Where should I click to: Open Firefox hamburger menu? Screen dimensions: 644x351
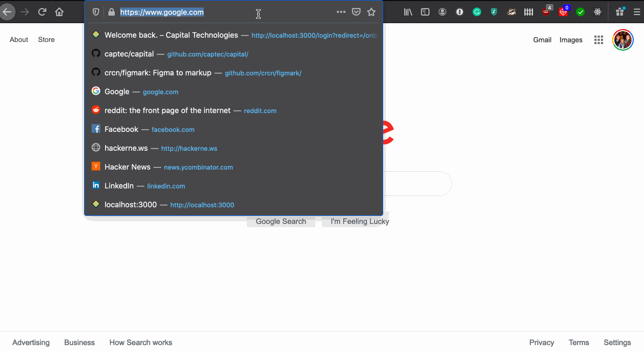[x=637, y=12]
